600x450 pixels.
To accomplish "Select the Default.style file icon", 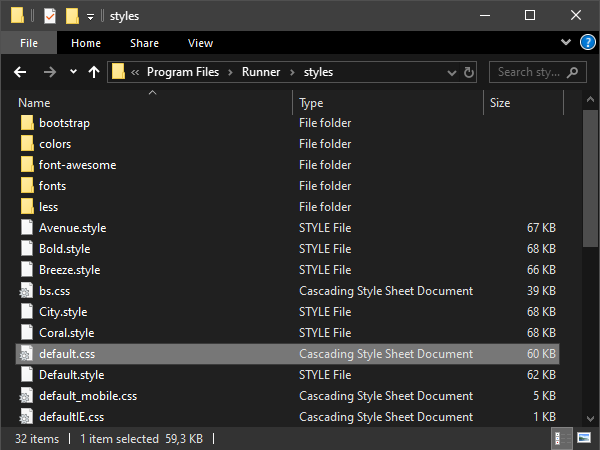I will (x=27, y=375).
